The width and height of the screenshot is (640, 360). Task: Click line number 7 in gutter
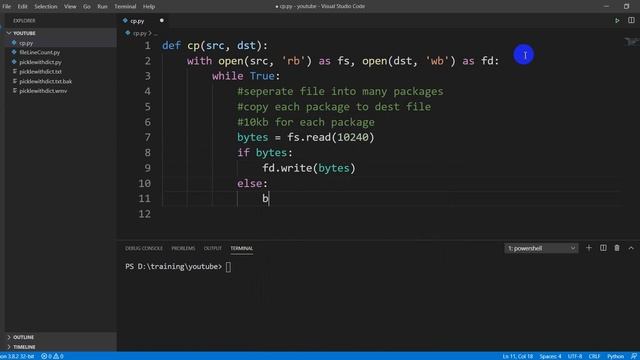pos(147,137)
